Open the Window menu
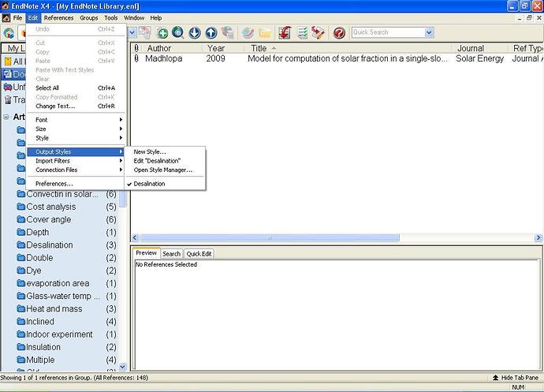544x392 pixels. (134, 17)
